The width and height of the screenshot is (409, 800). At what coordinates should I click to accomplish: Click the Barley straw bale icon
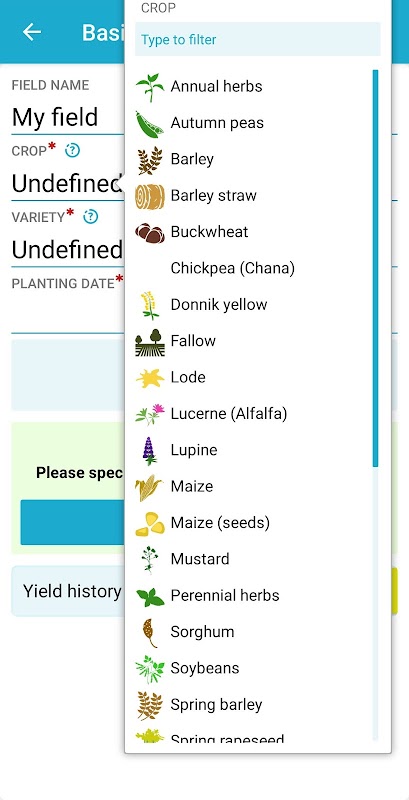pos(150,196)
